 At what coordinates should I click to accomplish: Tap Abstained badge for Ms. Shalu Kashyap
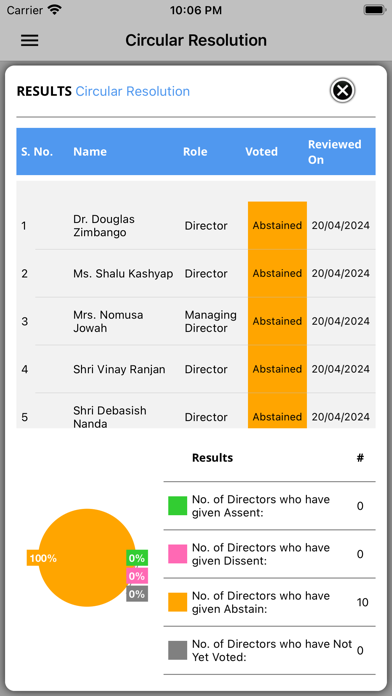tap(277, 273)
